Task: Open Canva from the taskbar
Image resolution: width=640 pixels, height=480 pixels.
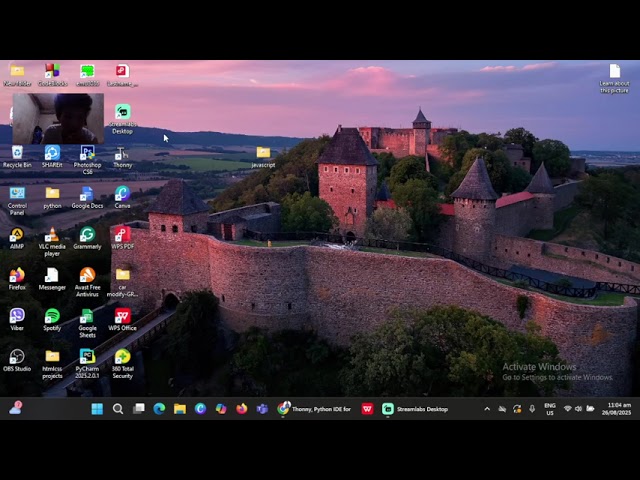Action: click(x=200, y=409)
